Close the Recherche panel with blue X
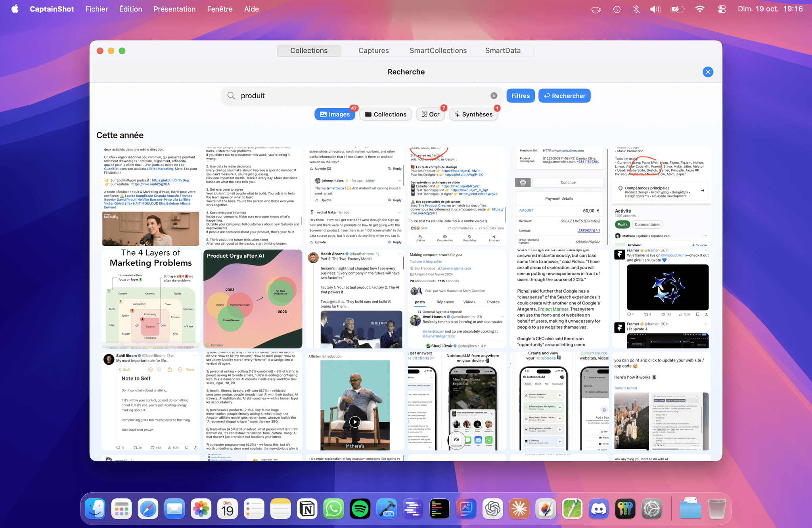Image resolution: width=812 pixels, height=528 pixels. pos(708,72)
